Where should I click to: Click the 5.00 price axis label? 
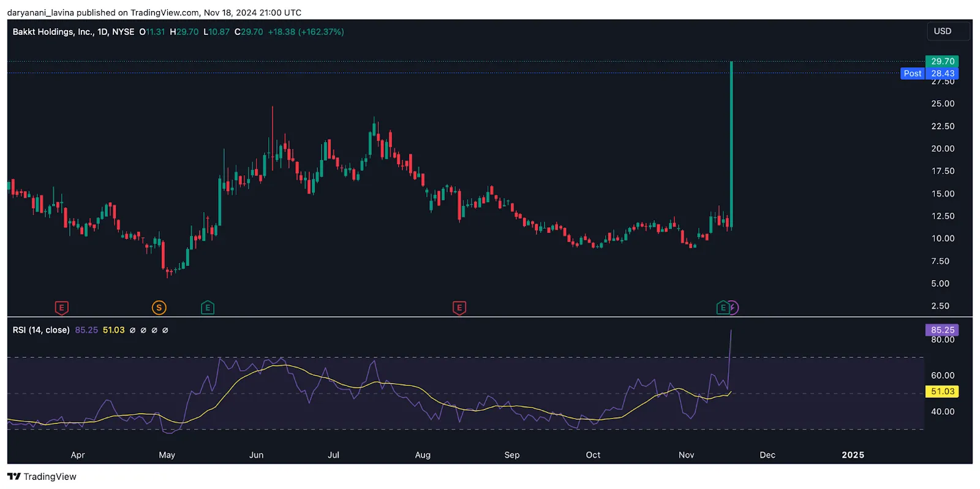click(940, 284)
